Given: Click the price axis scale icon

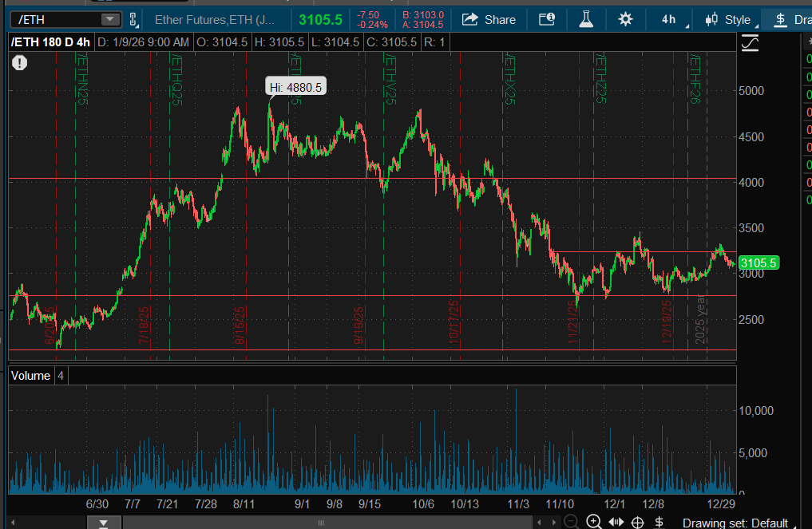Looking at the screenshot, I should click(750, 42).
